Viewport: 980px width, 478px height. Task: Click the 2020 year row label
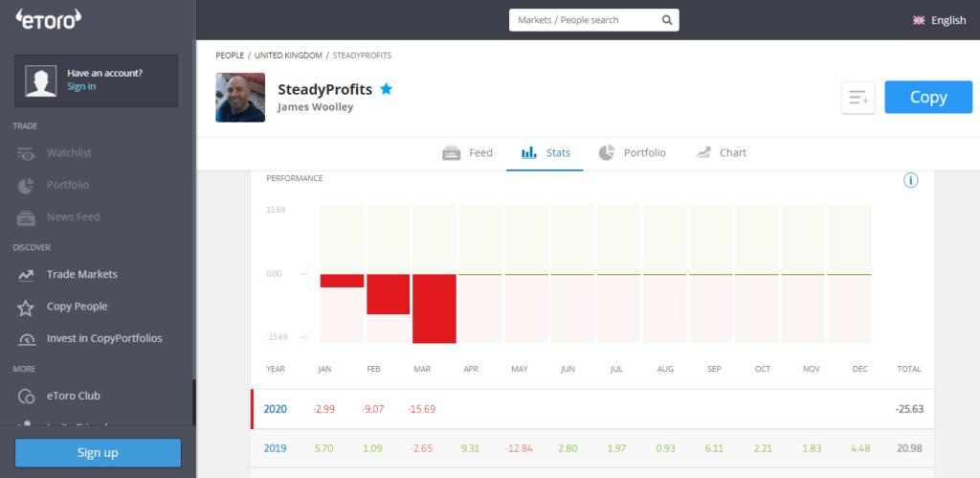pos(275,409)
